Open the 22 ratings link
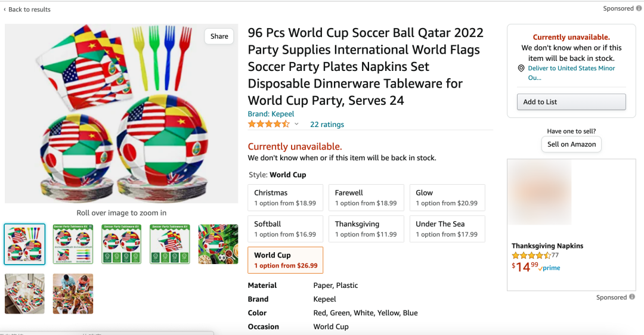The height and width of the screenshot is (335, 644). (327, 124)
